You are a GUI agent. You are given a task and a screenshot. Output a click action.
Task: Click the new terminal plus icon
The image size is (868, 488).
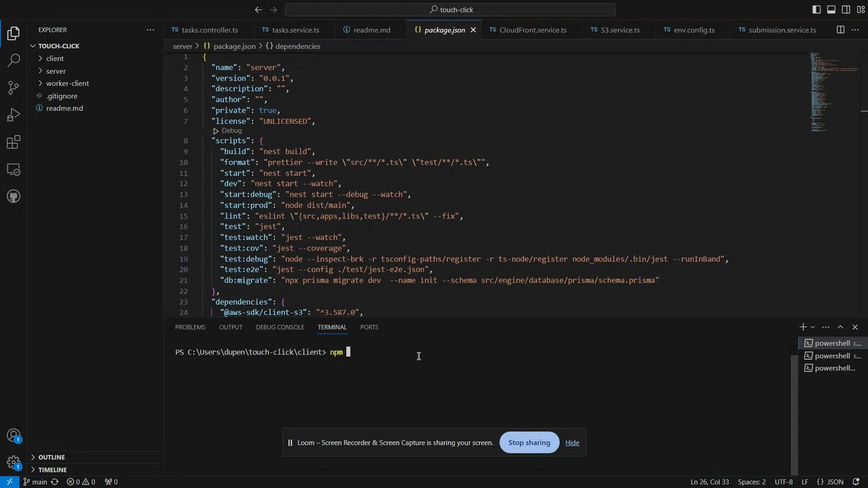[803, 327]
